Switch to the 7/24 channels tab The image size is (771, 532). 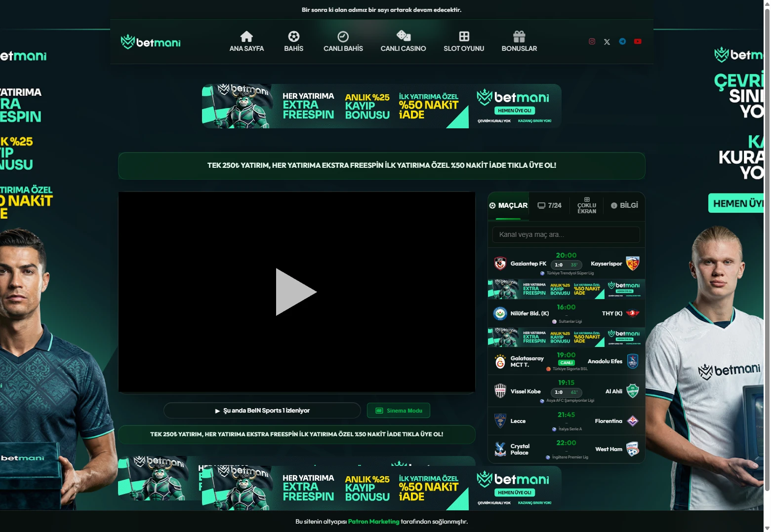coord(550,206)
